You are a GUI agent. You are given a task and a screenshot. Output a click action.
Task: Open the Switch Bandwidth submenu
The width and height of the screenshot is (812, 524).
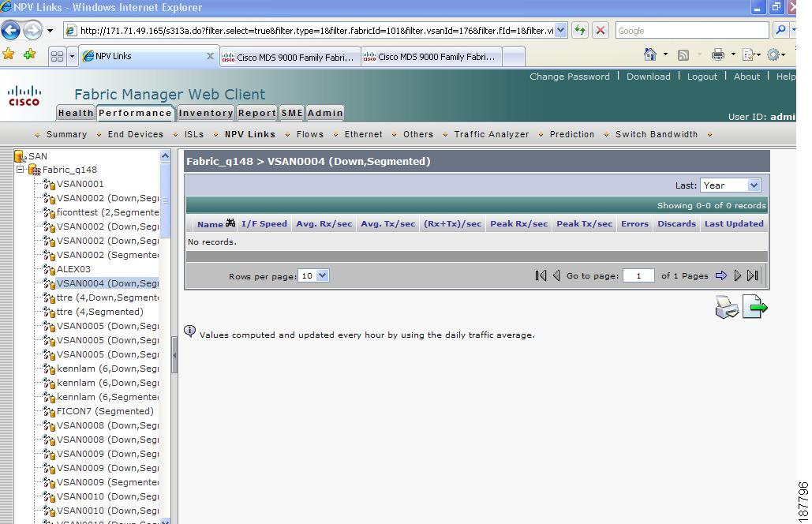(x=656, y=134)
